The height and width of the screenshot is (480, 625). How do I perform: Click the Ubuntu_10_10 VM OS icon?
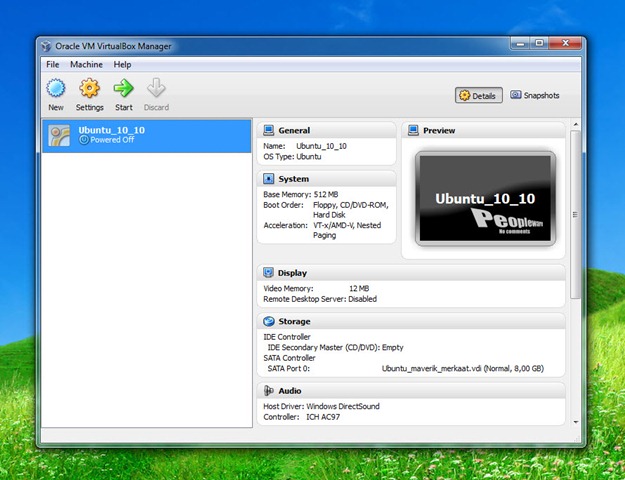point(59,136)
